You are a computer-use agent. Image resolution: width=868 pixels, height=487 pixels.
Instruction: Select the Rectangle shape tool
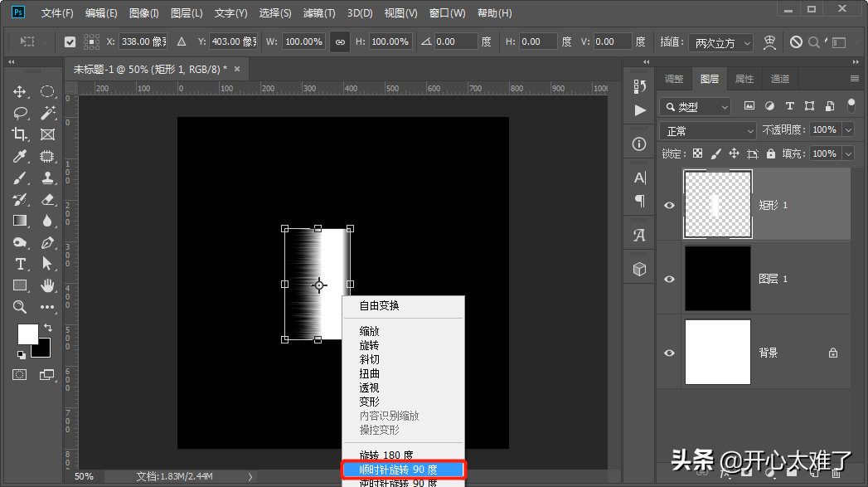tap(20, 285)
